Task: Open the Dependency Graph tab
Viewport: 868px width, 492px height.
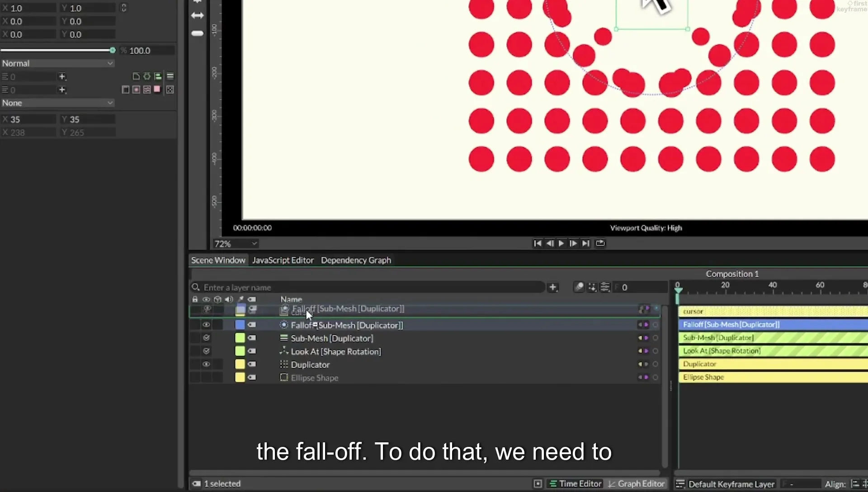Action: click(x=356, y=260)
